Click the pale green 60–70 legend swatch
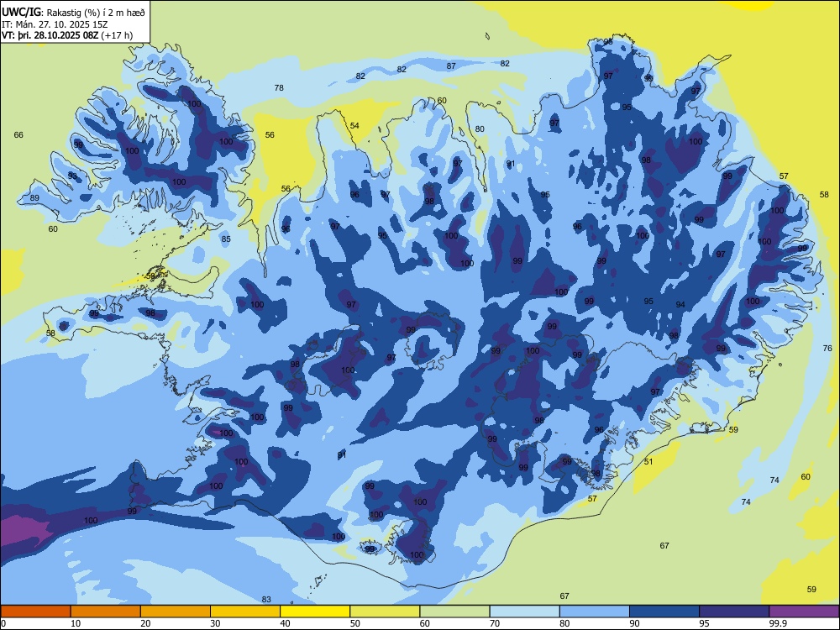 click(x=454, y=612)
